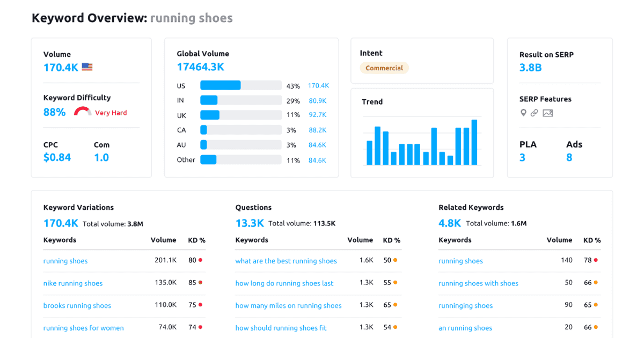
Task: Open the 'running shoes for women' link
Action: 84,328
